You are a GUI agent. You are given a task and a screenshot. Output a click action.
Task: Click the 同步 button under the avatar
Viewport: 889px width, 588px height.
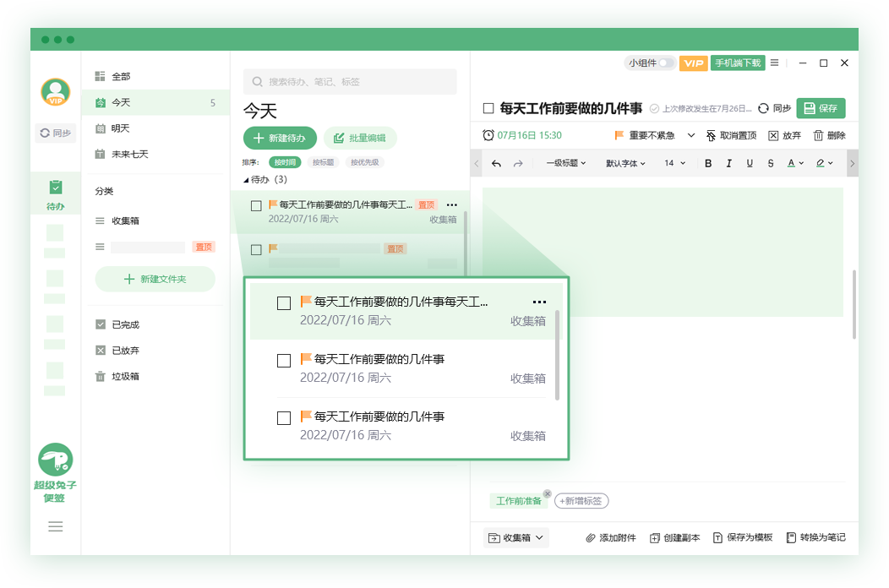click(56, 133)
